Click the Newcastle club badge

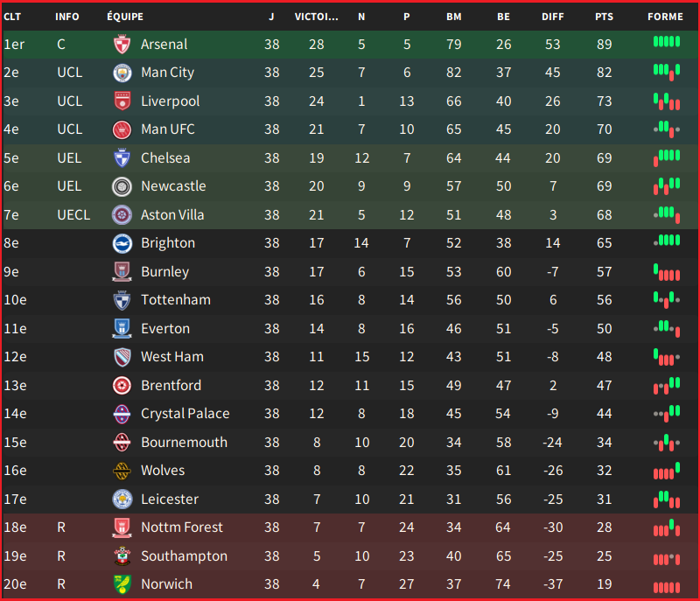[122, 186]
